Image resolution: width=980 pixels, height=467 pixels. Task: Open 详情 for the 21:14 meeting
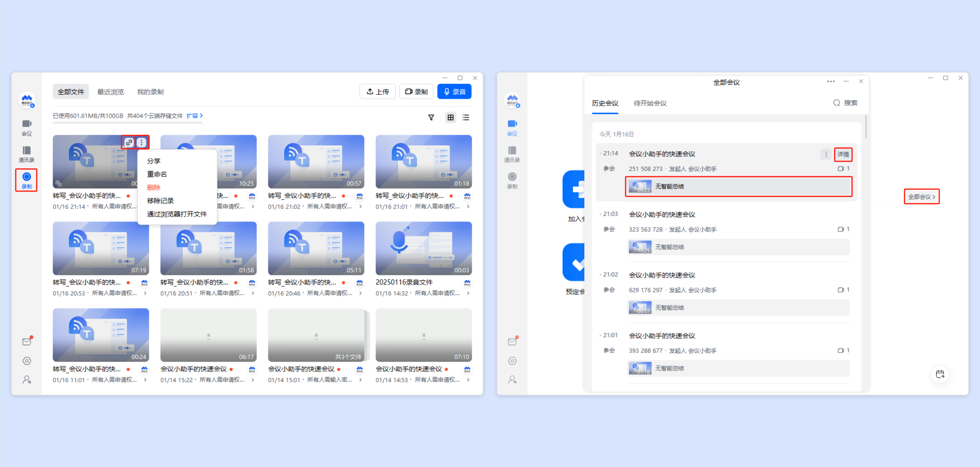(843, 154)
